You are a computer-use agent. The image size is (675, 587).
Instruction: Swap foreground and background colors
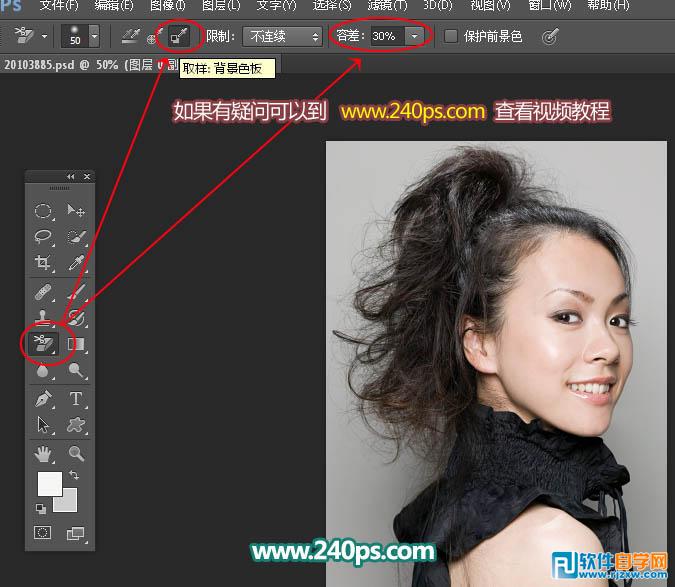(74, 475)
